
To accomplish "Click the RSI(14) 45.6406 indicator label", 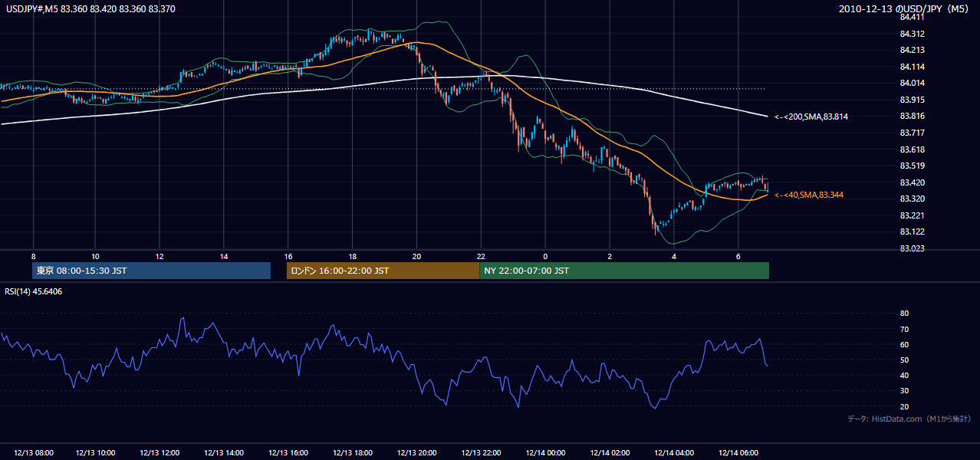I will point(34,291).
